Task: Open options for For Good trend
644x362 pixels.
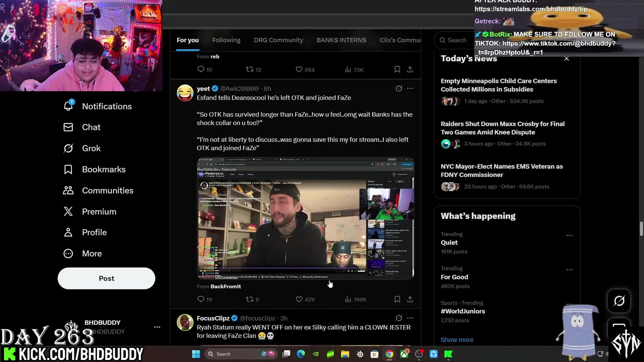Action: [569, 269]
